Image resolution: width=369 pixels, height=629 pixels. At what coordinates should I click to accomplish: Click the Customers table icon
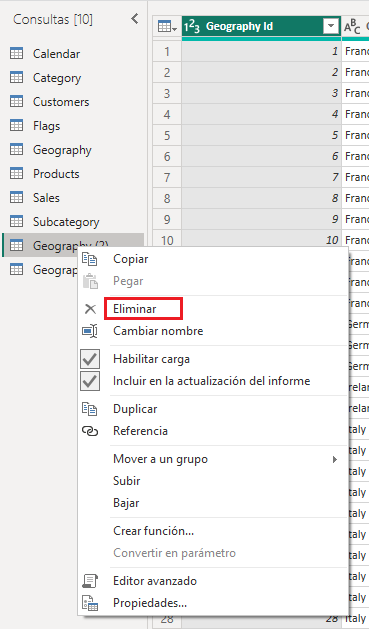pyautogui.click(x=16, y=101)
